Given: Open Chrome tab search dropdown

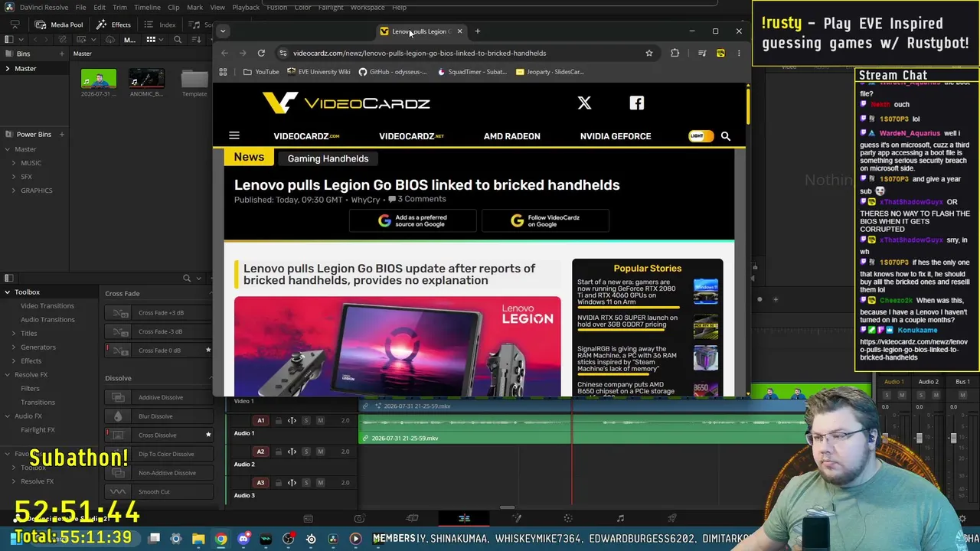Looking at the screenshot, I should pos(223,31).
